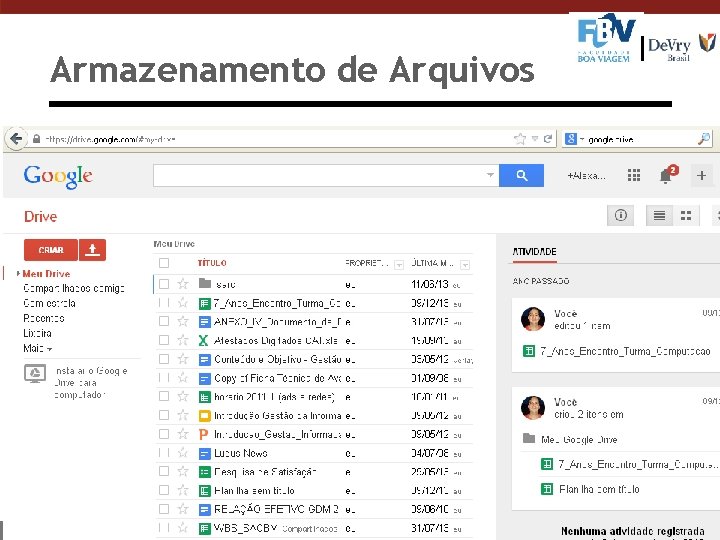This screenshot has width=720, height=540.
Task: Click the bookmark star in address bar
Action: coord(520,139)
